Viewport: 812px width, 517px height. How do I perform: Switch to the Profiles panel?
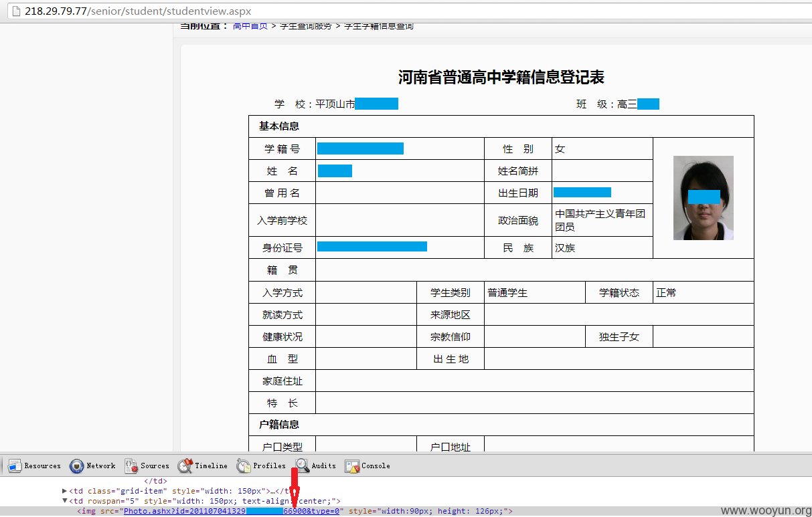point(261,466)
